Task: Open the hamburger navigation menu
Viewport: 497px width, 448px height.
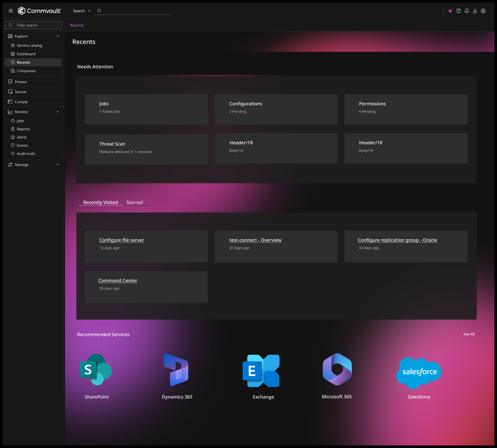Action: 11,11
